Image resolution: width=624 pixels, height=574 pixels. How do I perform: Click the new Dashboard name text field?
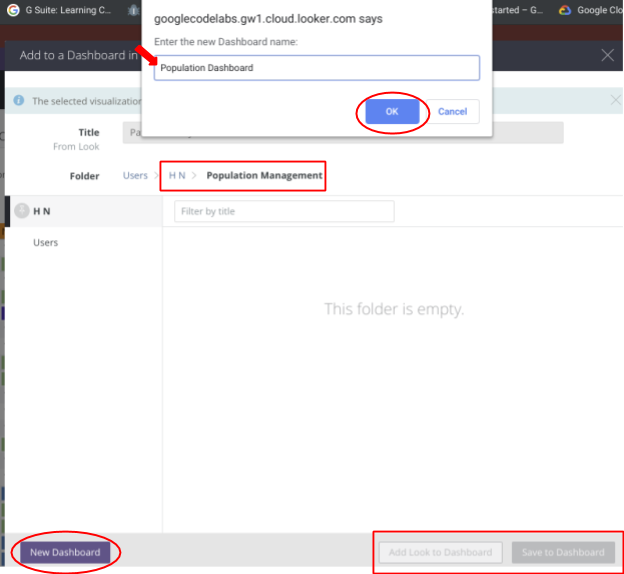point(316,68)
